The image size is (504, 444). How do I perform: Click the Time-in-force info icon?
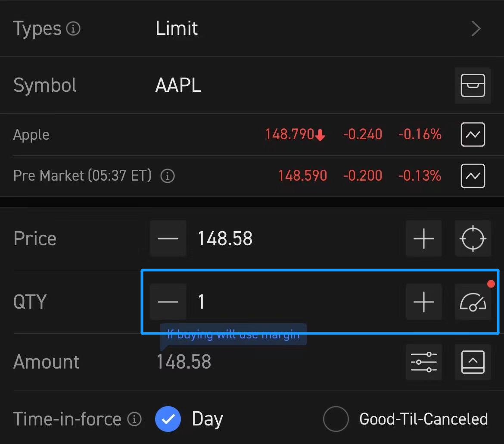tap(135, 419)
